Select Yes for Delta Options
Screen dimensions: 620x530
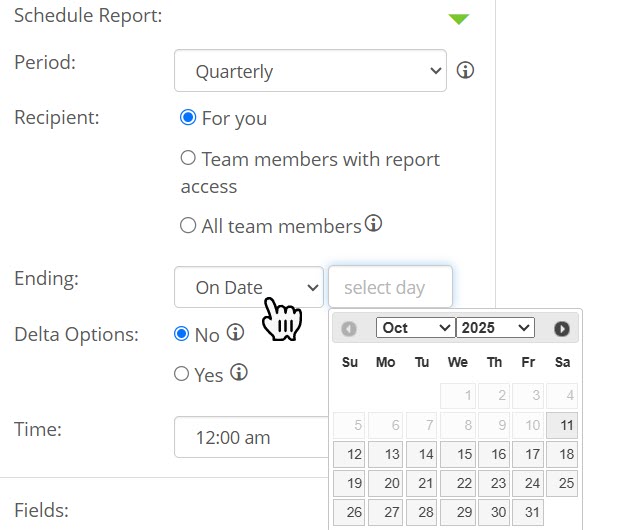(181, 374)
